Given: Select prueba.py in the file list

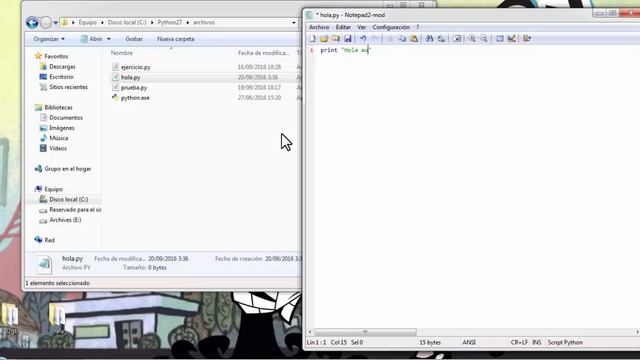Looking at the screenshot, I should [x=134, y=87].
